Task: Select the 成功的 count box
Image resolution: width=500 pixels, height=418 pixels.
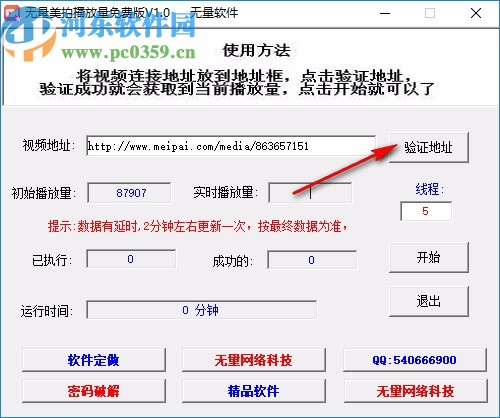Action: point(312,260)
